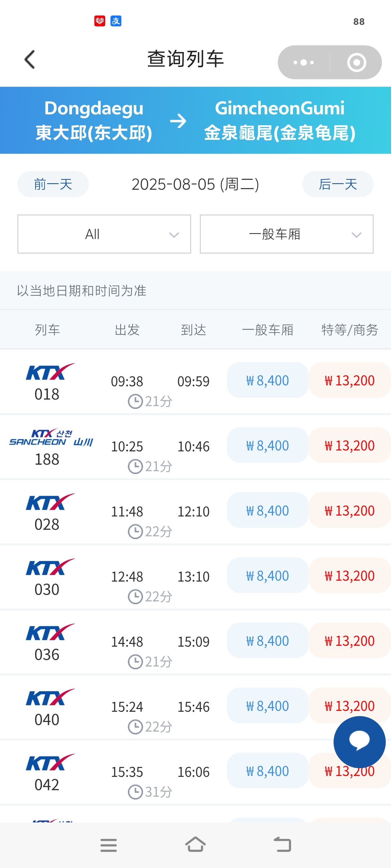
Task: Close mini-program via the circle target icon
Action: [356, 62]
